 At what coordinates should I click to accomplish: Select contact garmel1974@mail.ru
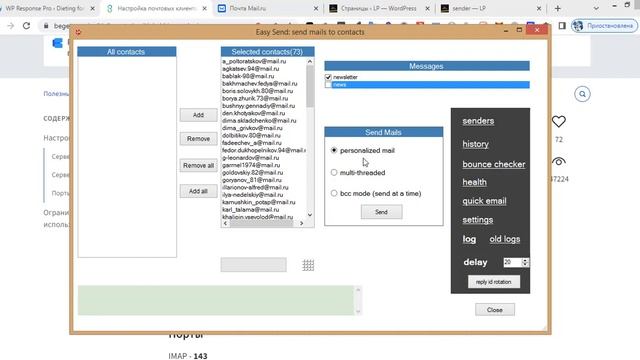[251, 165]
